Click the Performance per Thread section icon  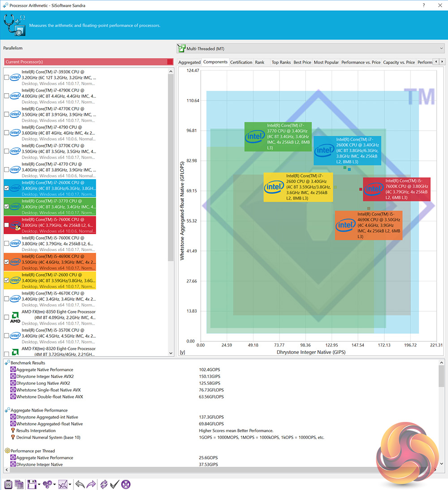point(7,451)
